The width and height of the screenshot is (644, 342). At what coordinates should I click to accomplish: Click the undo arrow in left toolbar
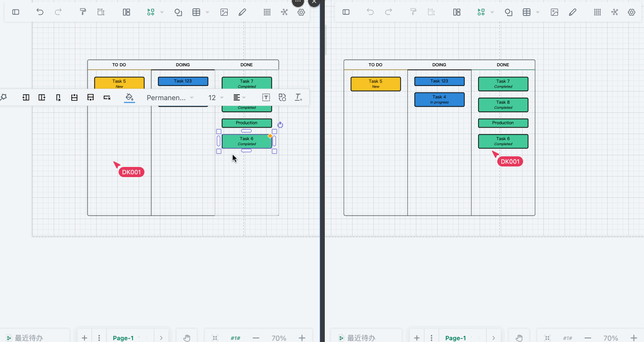point(40,12)
